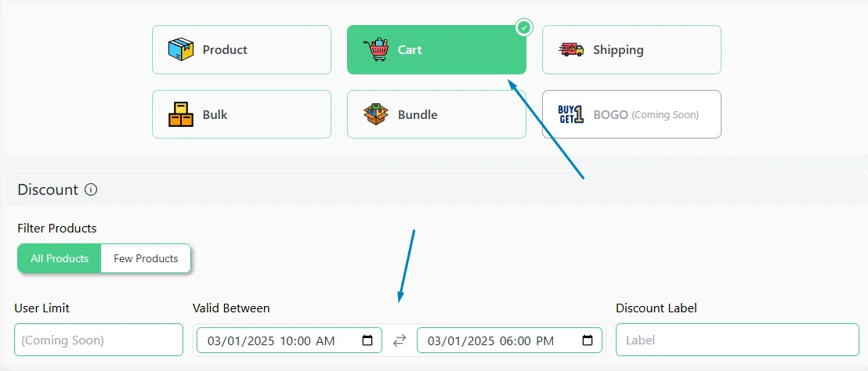Select the Bundle discount type card
This screenshot has height=371, width=868.
pyautogui.click(x=436, y=114)
